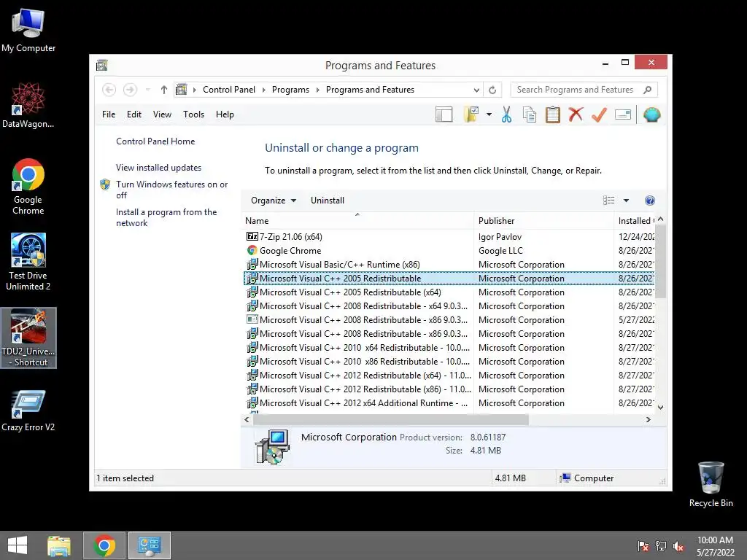Click the Cut scissors toolbar icon
The image size is (747, 560).
(506, 114)
